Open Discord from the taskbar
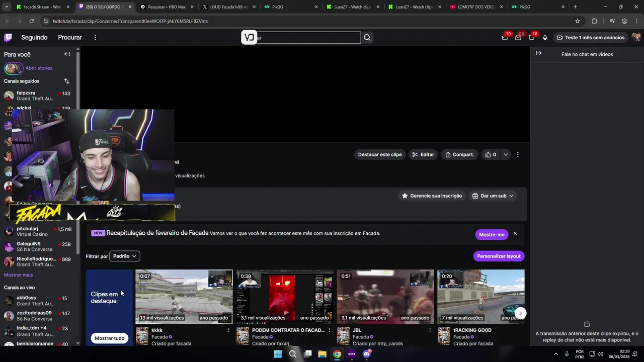The height and width of the screenshot is (362, 644). pyautogui.click(x=367, y=354)
